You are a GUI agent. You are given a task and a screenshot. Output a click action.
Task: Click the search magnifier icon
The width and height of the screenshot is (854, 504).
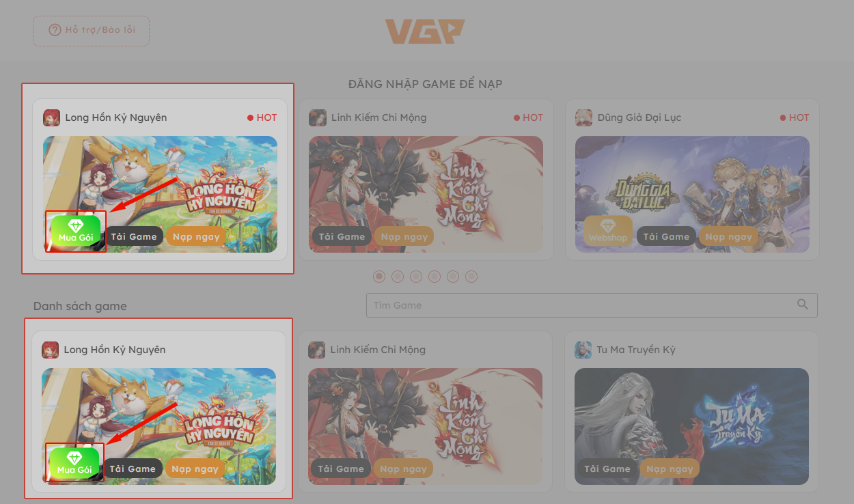click(x=803, y=305)
